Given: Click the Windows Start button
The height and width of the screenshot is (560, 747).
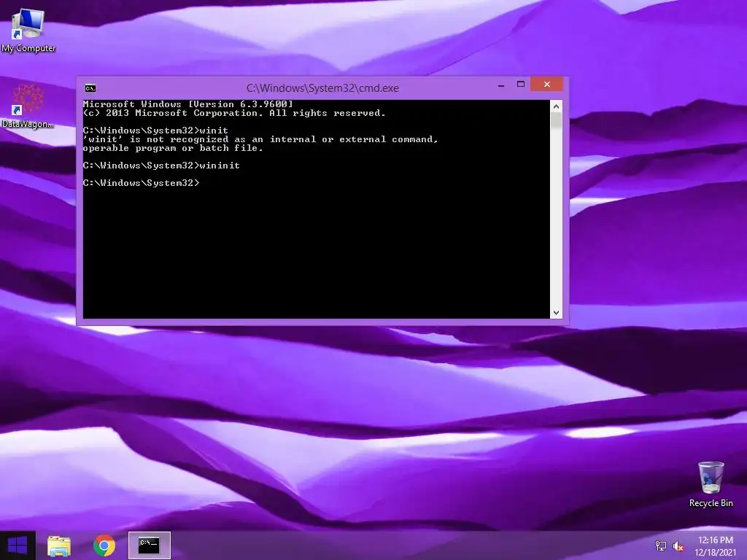Looking at the screenshot, I should tap(18, 545).
